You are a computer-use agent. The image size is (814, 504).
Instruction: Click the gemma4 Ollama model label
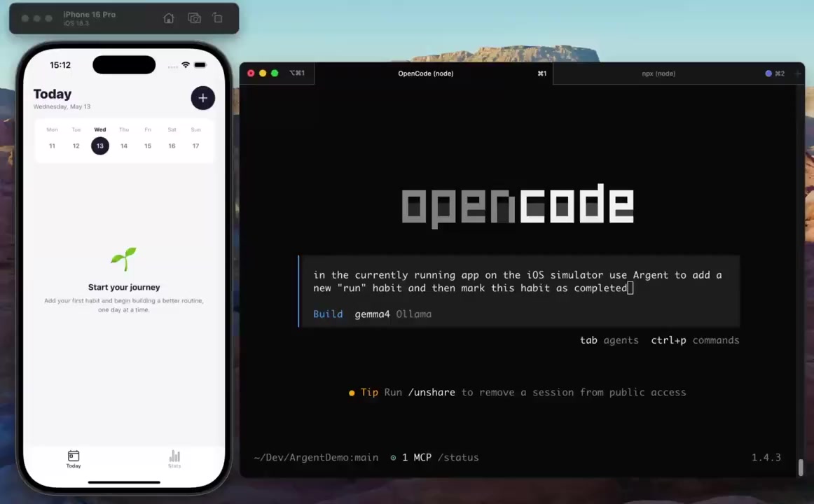click(393, 314)
